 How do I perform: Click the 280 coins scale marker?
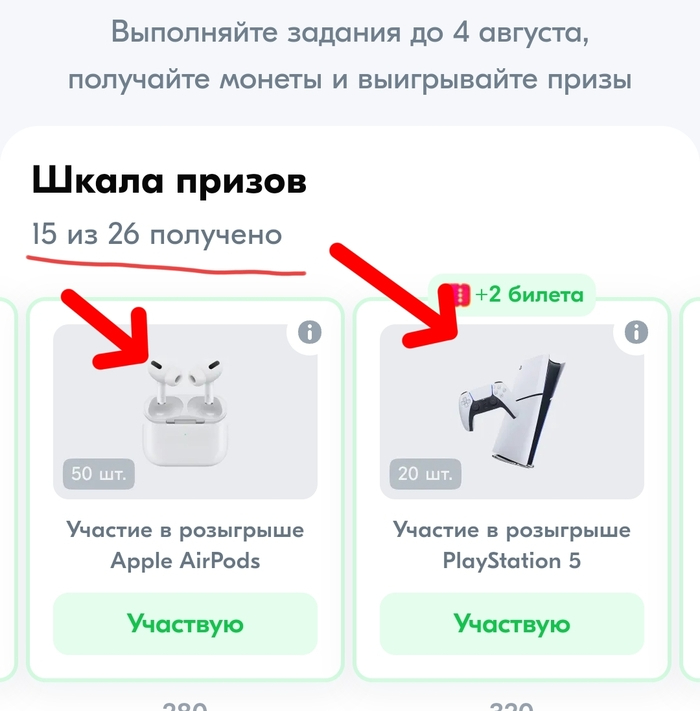[185, 706]
